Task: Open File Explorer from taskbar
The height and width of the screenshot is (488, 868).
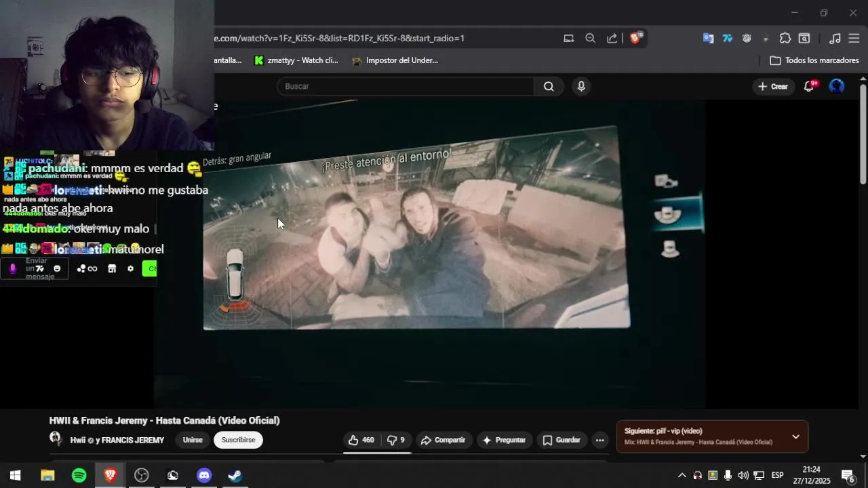Action: [x=47, y=475]
